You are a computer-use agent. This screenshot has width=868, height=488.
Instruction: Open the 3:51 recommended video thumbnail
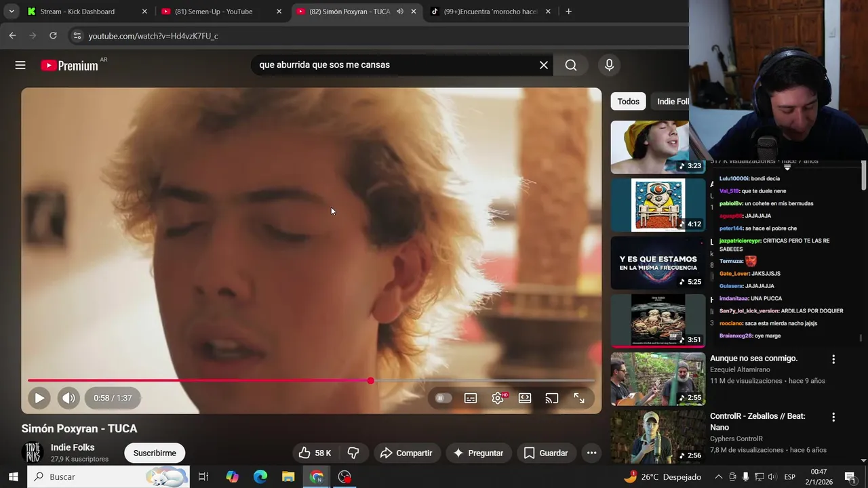[658, 321]
